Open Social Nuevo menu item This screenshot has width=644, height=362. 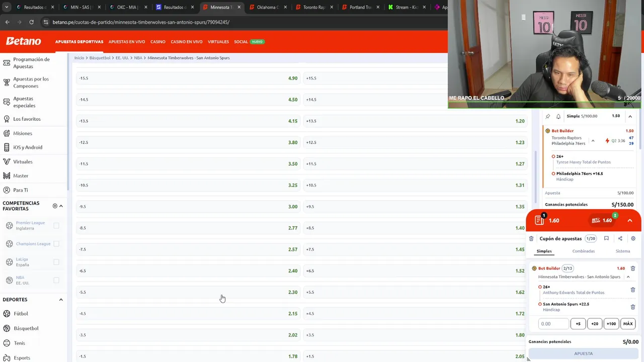(249, 42)
